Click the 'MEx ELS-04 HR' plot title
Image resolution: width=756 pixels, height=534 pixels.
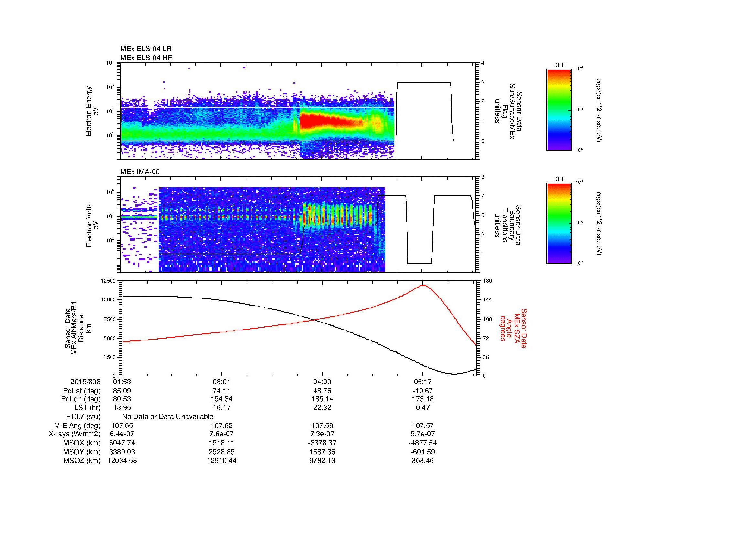click(x=146, y=58)
